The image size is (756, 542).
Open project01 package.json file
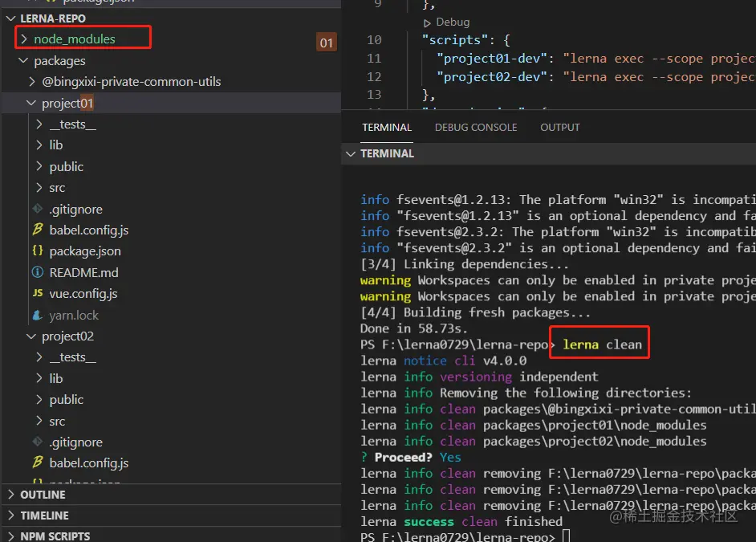85,251
